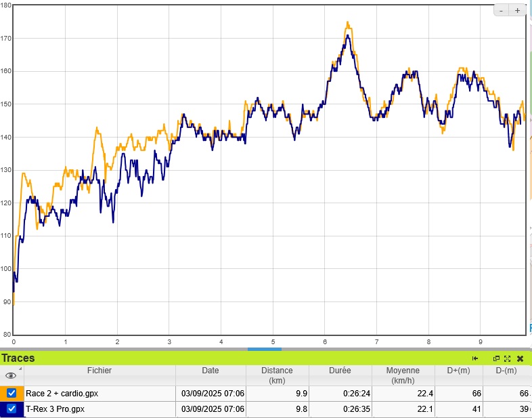The height and width of the screenshot is (418, 532).
Task: Click the blue splitter handle above Traces
Action: point(264,349)
